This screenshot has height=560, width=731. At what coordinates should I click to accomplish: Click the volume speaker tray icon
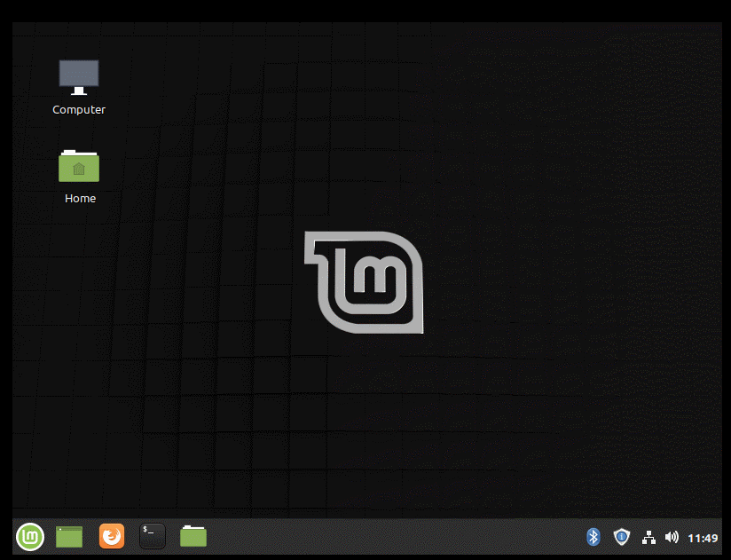click(x=672, y=538)
